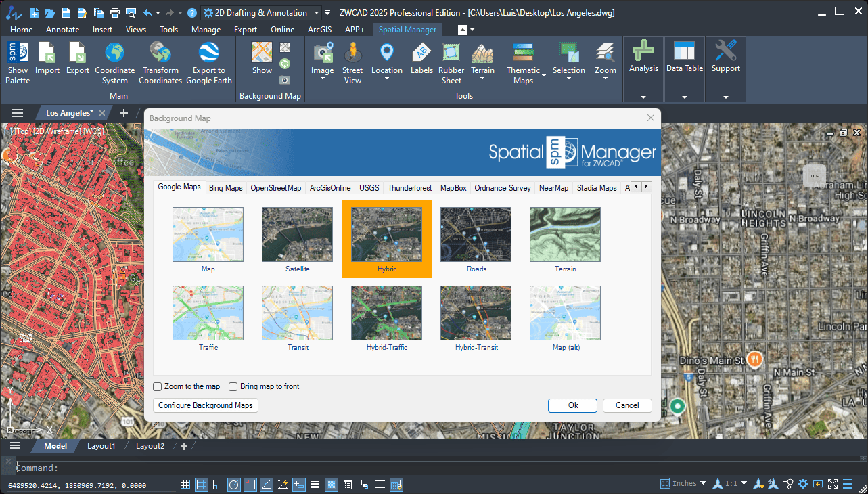Viewport: 868px width, 494px height.
Task: Click New drawing icon in quick access toolbar
Action: pos(35,12)
